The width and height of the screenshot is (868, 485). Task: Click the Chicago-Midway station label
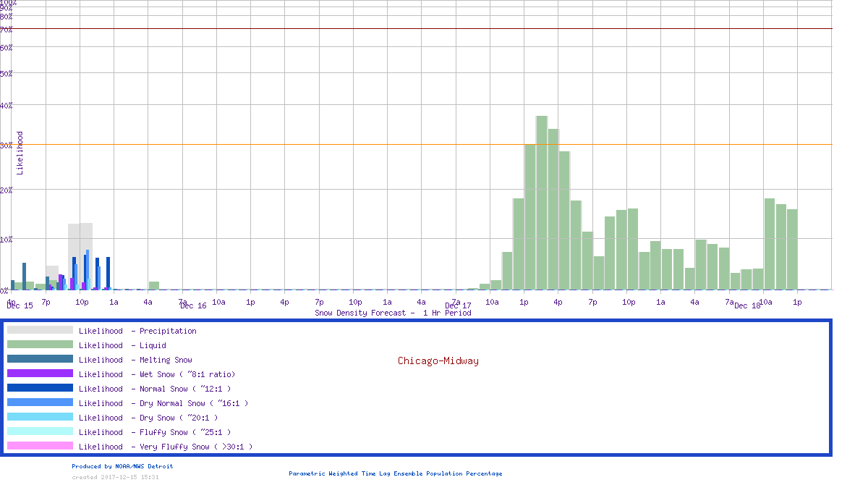pos(438,360)
